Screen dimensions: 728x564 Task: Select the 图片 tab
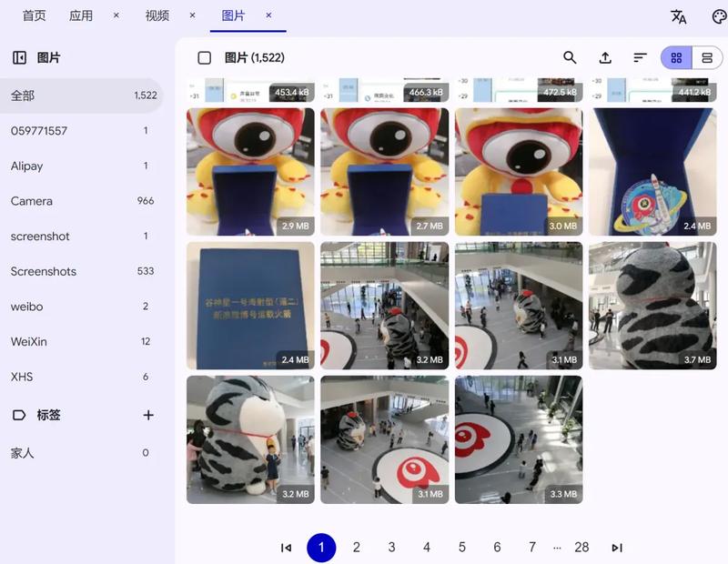233,15
